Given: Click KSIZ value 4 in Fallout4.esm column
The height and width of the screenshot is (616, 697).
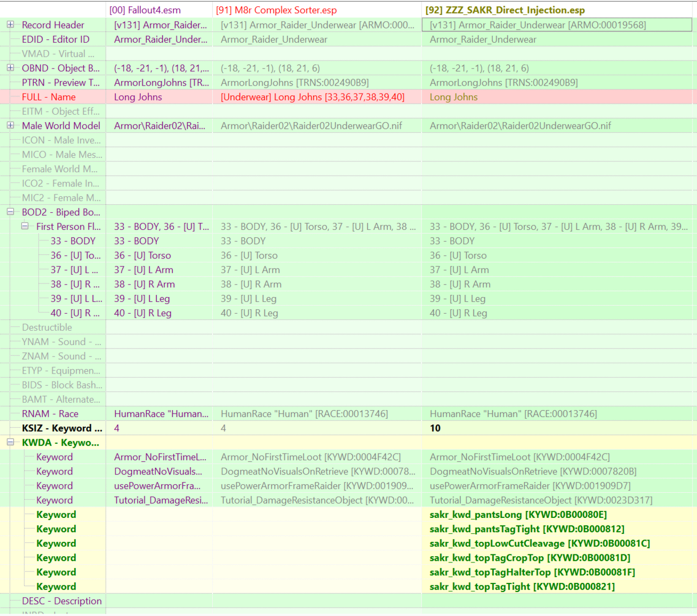Looking at the screenshot, I should (x=117, y=428).
